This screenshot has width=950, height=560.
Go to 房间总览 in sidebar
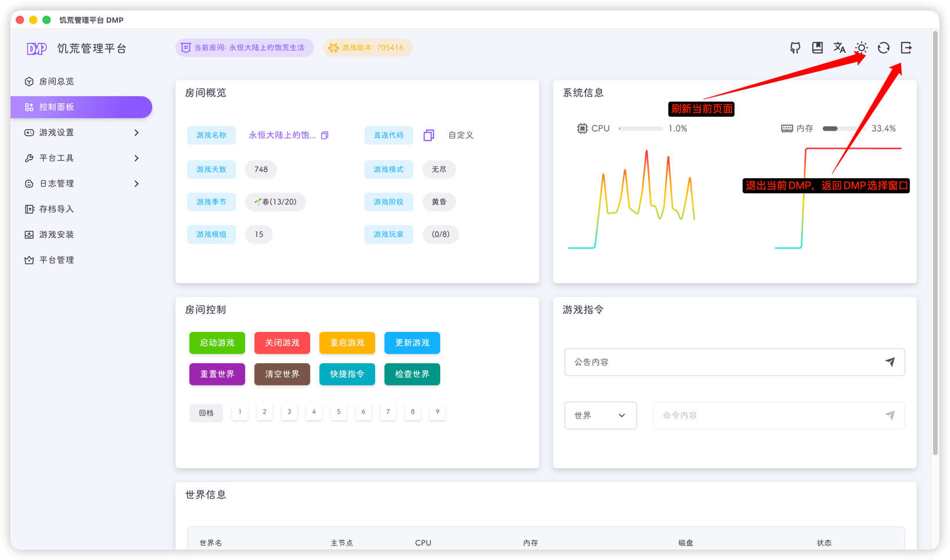click(x=57, y=82)
